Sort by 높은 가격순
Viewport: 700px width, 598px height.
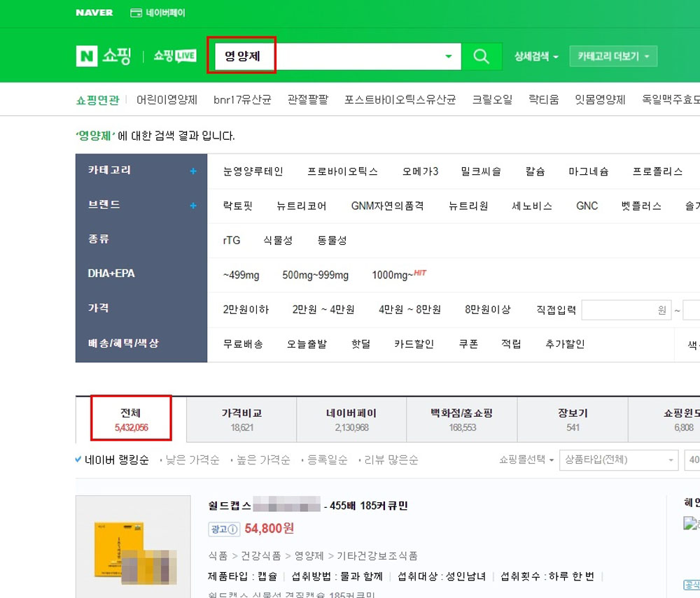pyautogui.click(x=263, y=460)
